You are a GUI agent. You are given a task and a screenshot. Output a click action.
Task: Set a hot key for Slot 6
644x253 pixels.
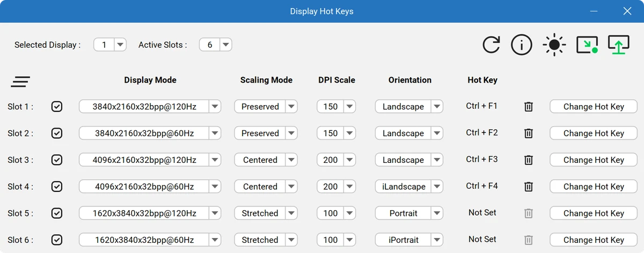(x=594, y=240)
